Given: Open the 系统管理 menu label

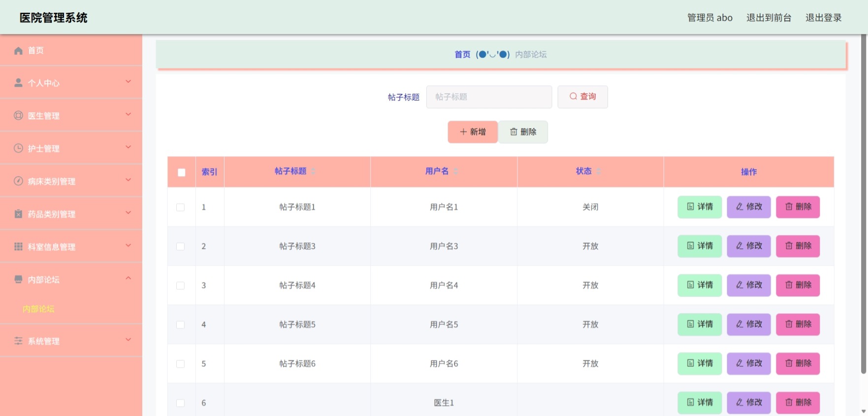Looking at the screenshot, I should tap(44, 341).
